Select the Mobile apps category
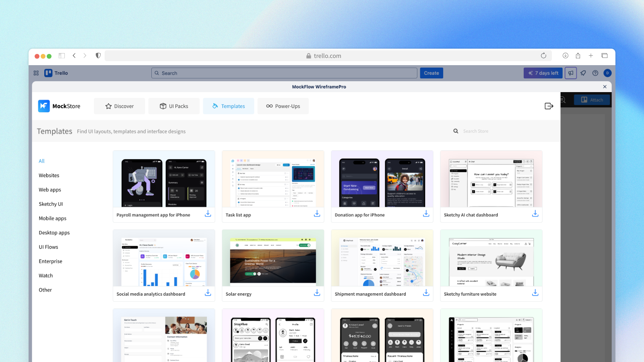644x362 pixels. [52, 218]
